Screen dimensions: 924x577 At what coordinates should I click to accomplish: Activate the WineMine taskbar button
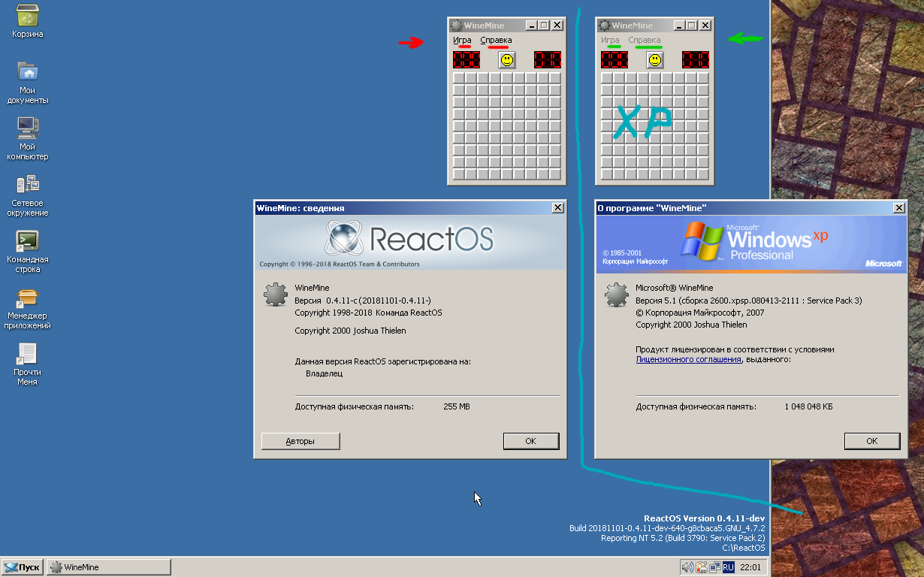(x=109, y=567)
